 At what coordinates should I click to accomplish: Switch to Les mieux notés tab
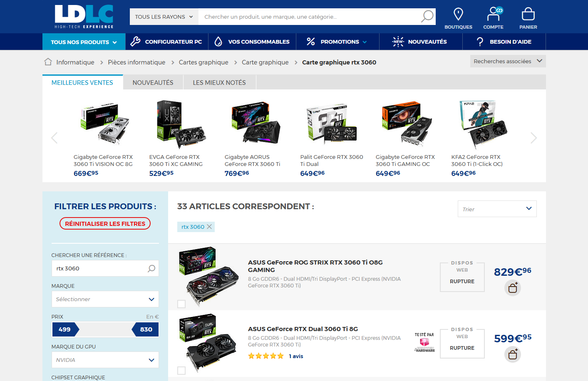click(219, 82)
